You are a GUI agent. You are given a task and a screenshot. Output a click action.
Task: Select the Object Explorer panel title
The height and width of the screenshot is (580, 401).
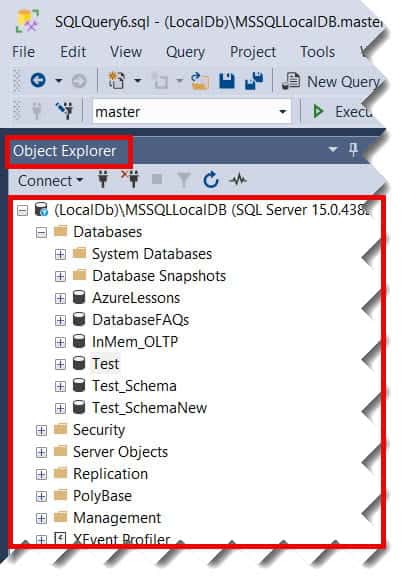tap(65, 151)
